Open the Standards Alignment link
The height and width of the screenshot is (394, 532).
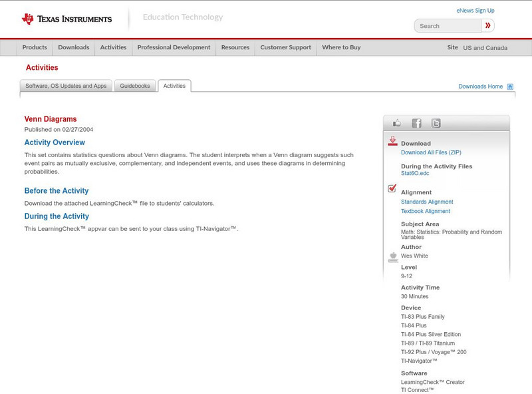tap(427, 202)
